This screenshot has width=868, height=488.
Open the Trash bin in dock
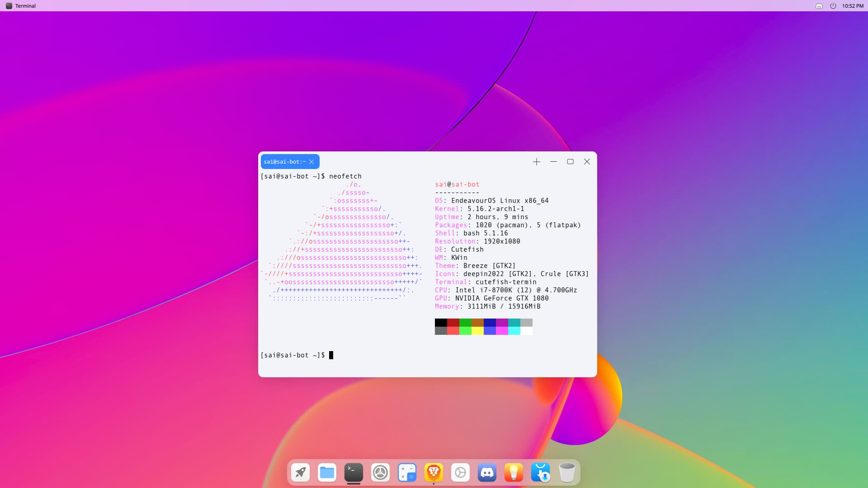tap(567, 473)
